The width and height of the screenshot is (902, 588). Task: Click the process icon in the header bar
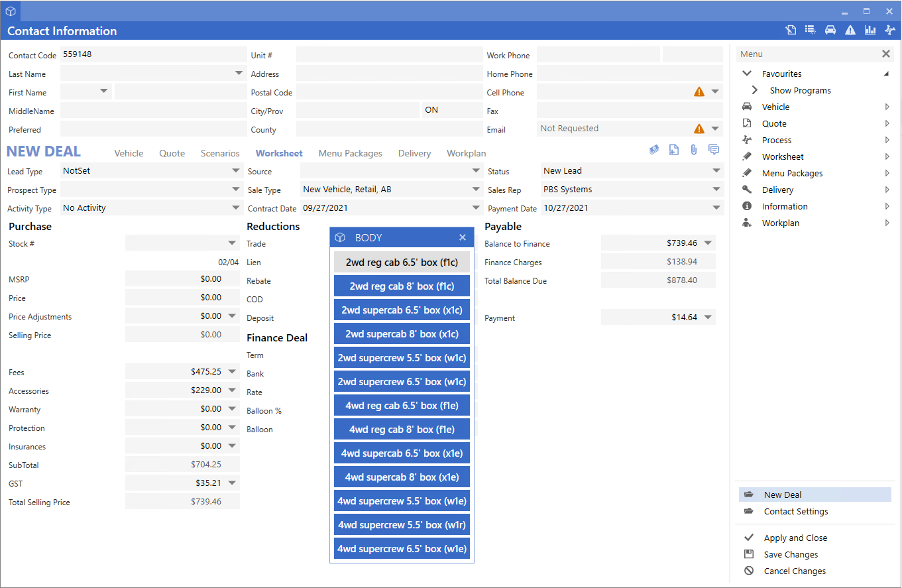890,30
